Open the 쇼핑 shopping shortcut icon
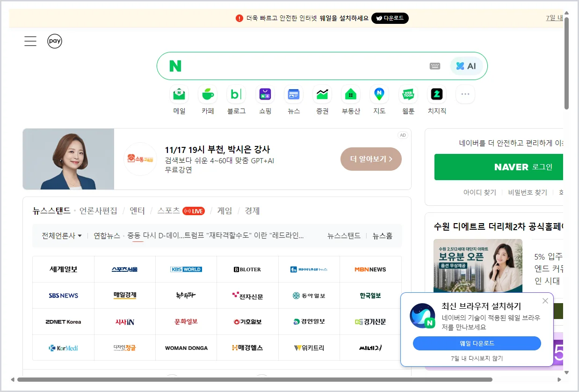 265,94
